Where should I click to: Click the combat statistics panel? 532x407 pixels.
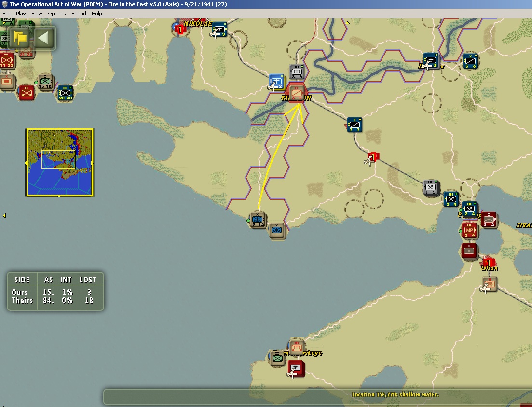coord(55,291)
